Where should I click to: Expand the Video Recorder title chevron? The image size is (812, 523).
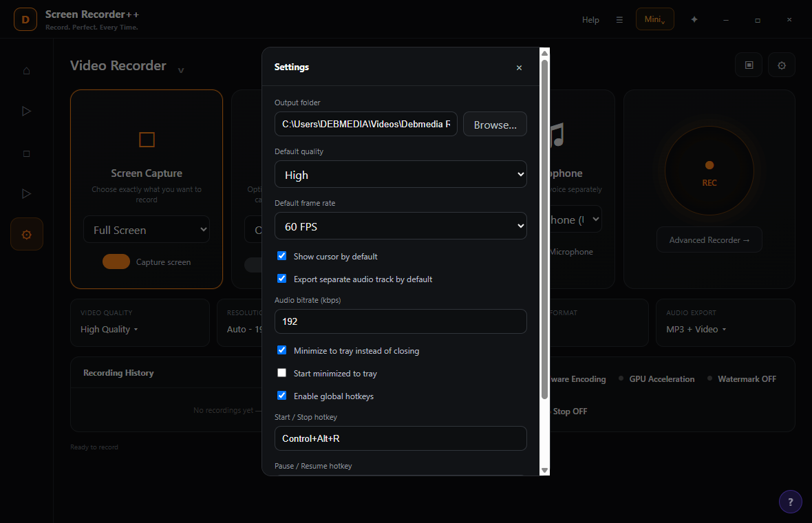click(x=181, y=70)
